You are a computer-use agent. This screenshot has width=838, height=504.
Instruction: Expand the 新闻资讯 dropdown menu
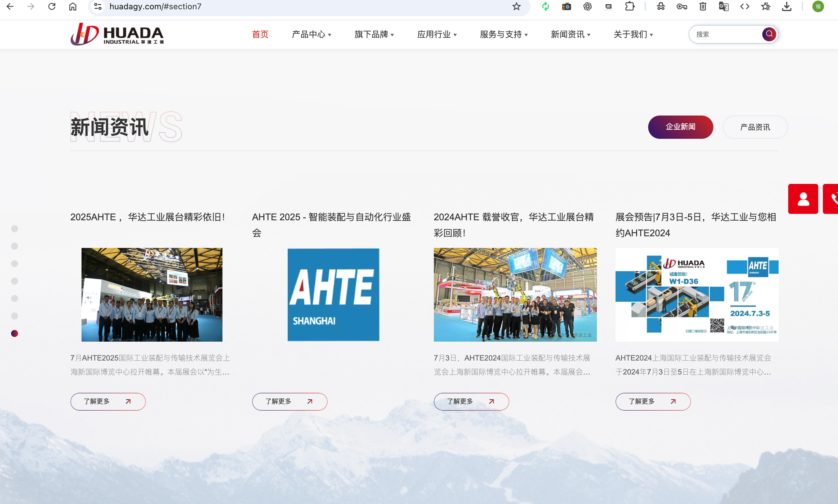click(571, 34)
